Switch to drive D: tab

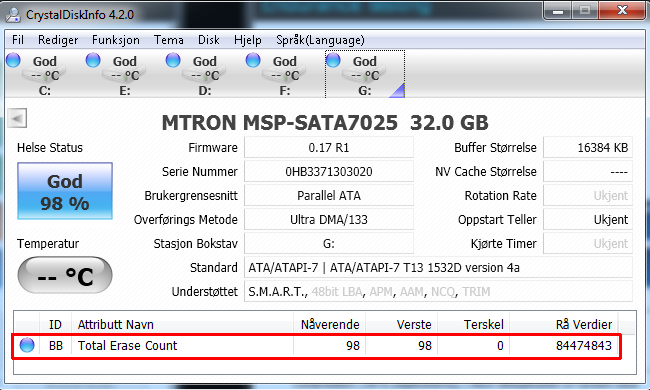click(x=204, y=75)
